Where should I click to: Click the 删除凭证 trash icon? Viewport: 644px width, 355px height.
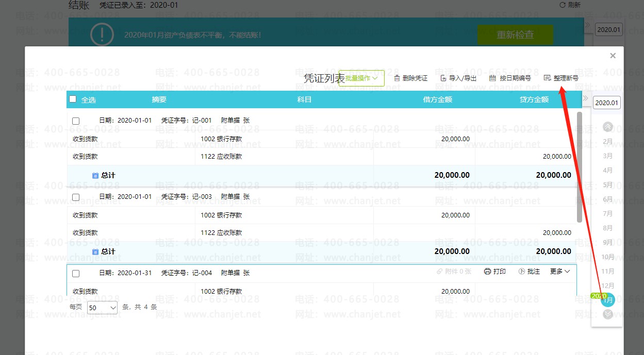pyautogui.click(x=397, y=78)
